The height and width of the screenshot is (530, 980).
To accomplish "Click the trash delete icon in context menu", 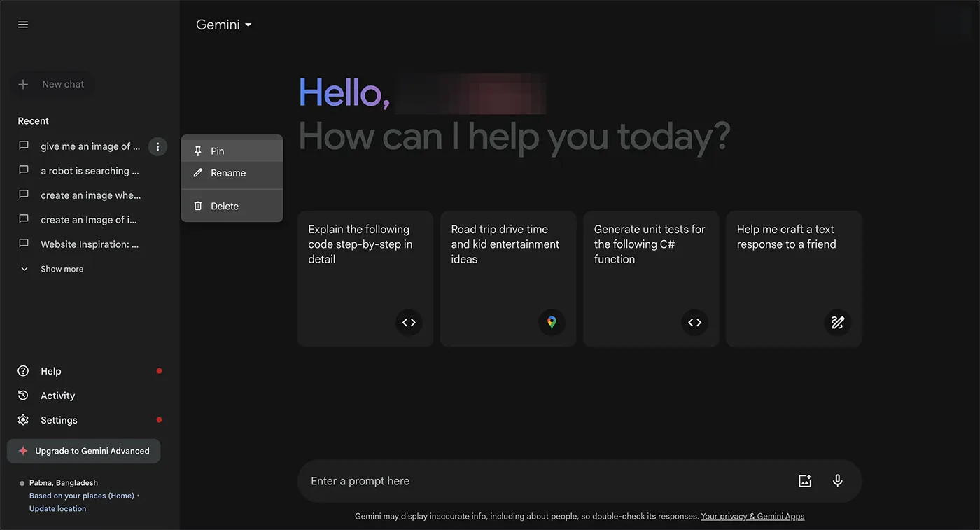I will tap(198, 206).
